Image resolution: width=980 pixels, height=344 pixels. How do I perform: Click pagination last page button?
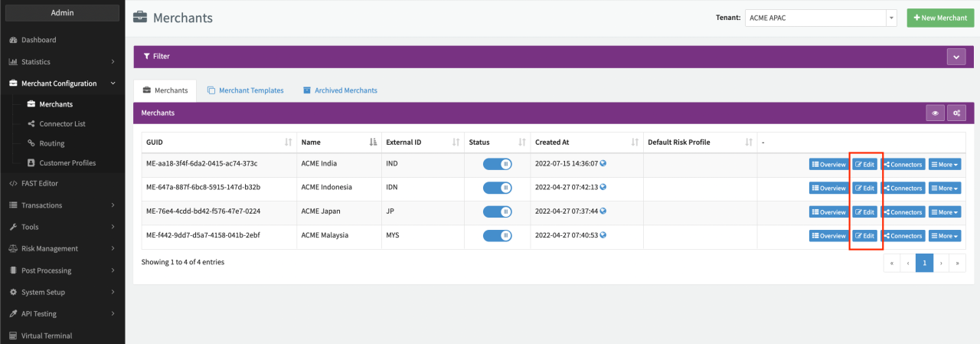pyautogui.click(x=957, y=263)
